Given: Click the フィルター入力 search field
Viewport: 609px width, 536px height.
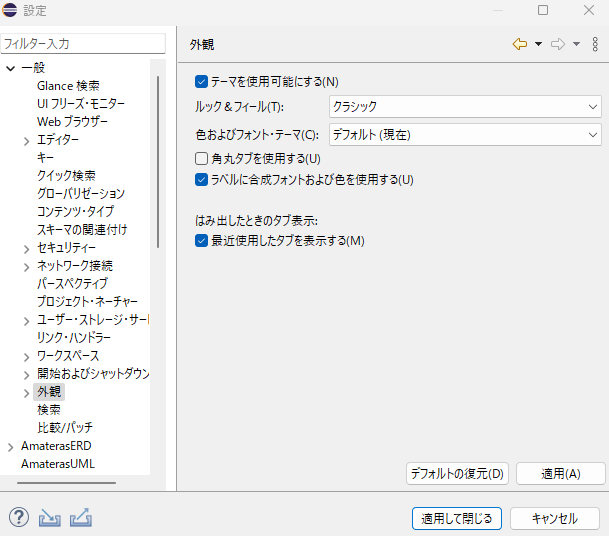Looking at the screenshot, I should tap(83, 44).
